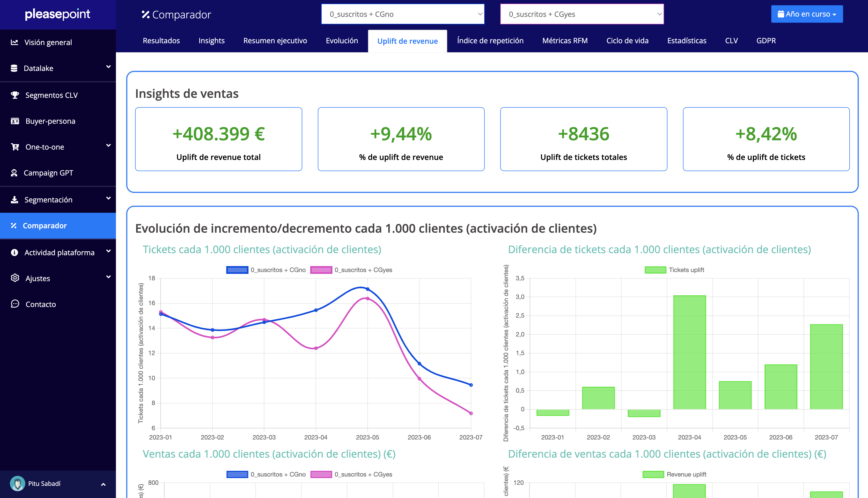The height and width of the screenshot is (498, 868).
Task: Click the Contacto chat bubble icon
Action: click(x=15, y=304)
